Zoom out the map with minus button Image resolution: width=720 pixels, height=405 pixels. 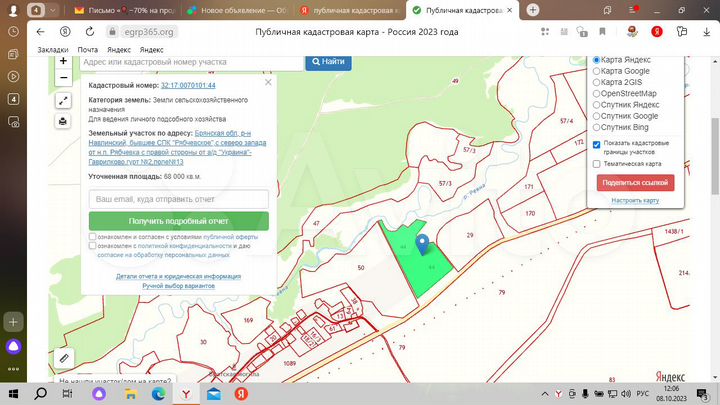tap(63, 78)
